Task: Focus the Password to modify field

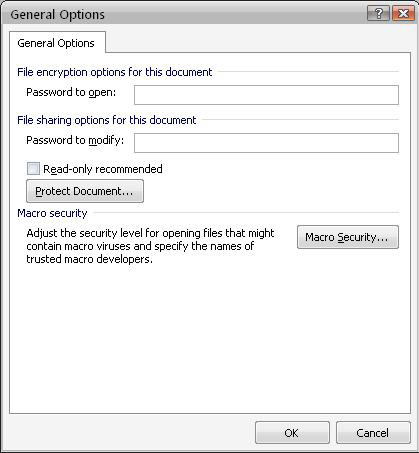Action: click(266, 143)
